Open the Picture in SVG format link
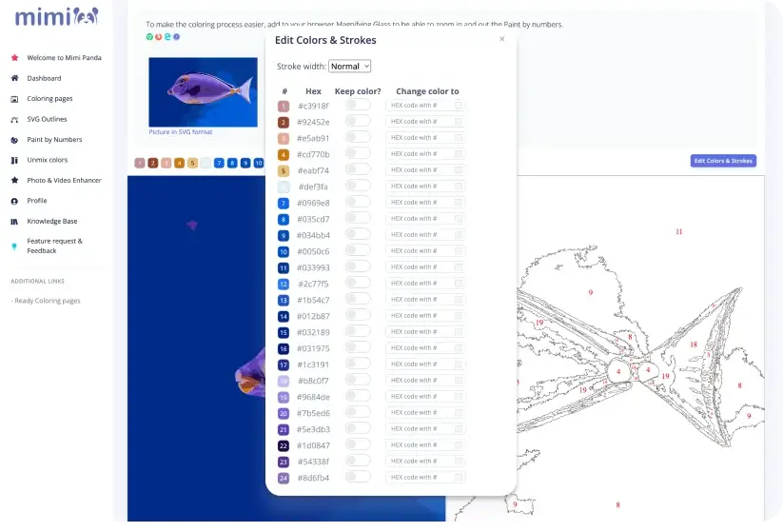Screen dimensions: 783x532 tap(181, 132)
